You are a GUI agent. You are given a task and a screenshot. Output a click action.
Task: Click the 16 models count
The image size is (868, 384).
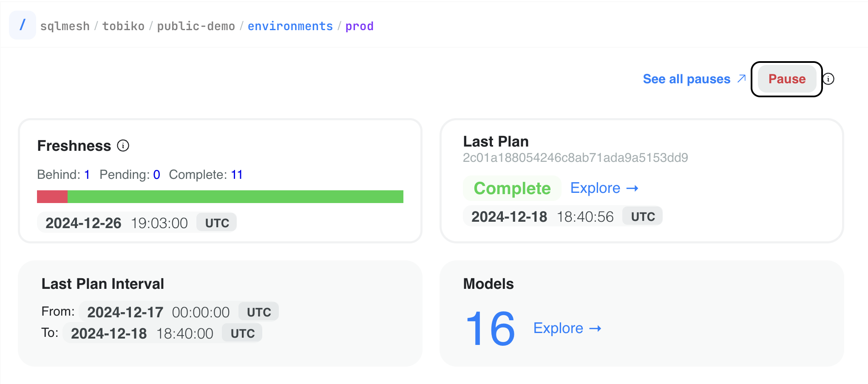pos(490,328)
